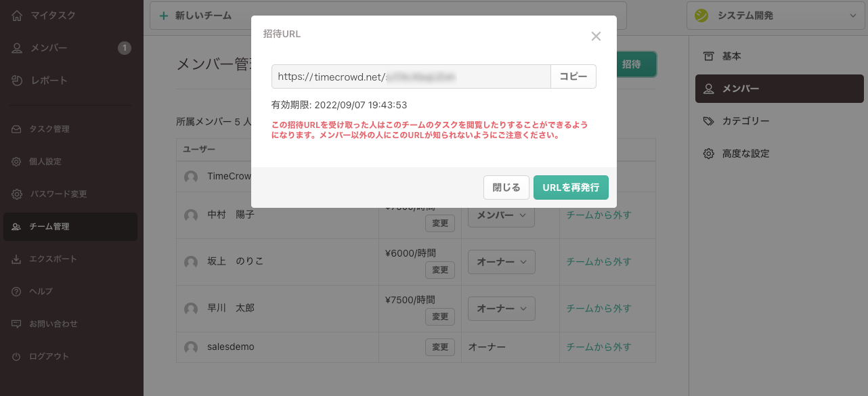This screenshot has width=868, height=396.
Task: Open 個人設定 settings
Action: [x=49, y=161]
